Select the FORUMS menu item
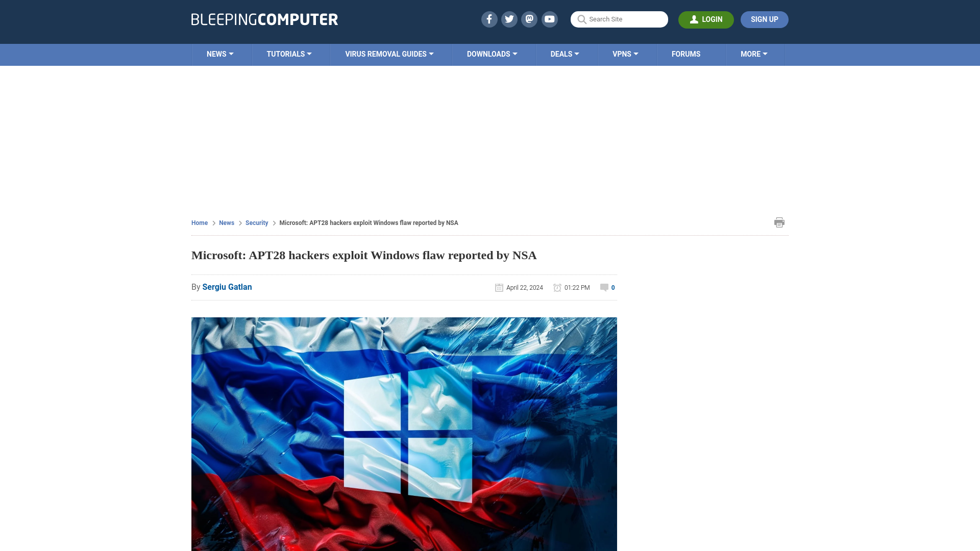The height and width of the screenshot is (551, 980). tap(686, 54)
